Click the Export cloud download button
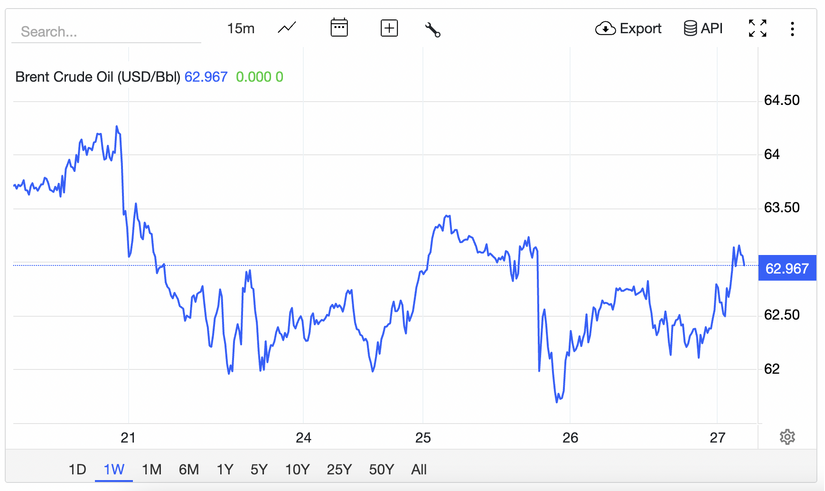 (628, 29)
